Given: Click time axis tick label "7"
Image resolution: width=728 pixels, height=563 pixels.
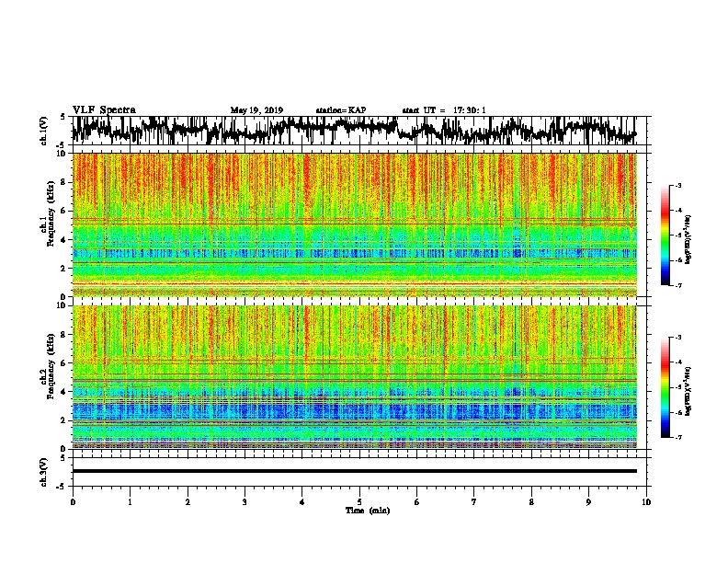Looking at the screenshot, I should point(474,502).
